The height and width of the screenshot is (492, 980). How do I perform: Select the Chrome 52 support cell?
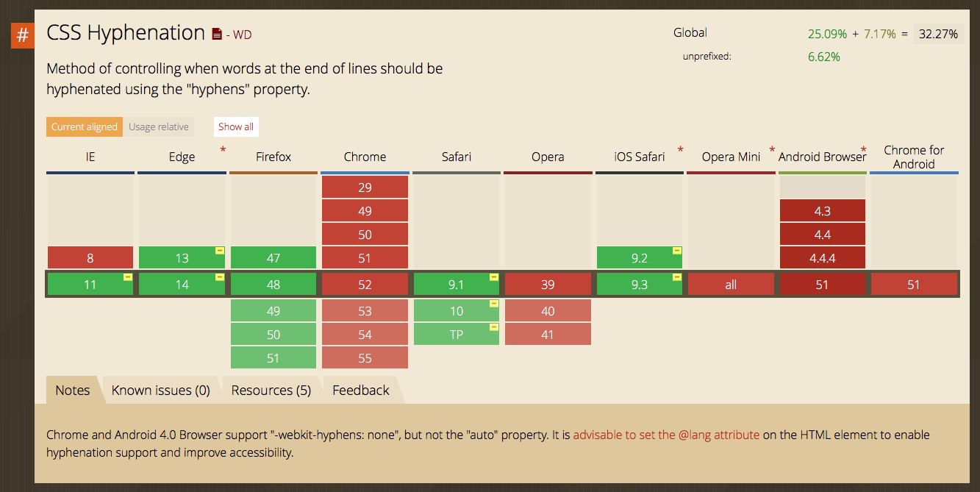[x=365, y=285]
